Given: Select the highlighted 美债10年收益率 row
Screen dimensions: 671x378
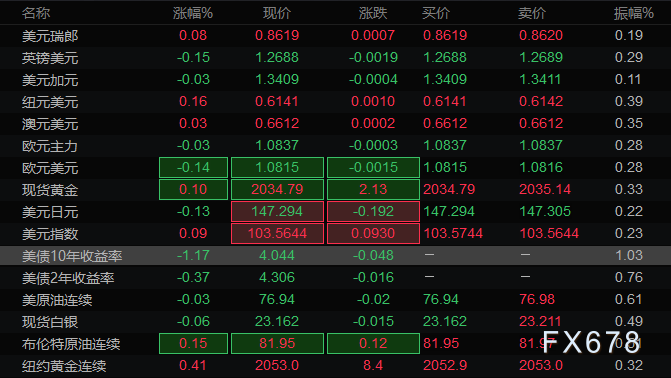Looking at the screenshot, I should click(x=336, y=256).
